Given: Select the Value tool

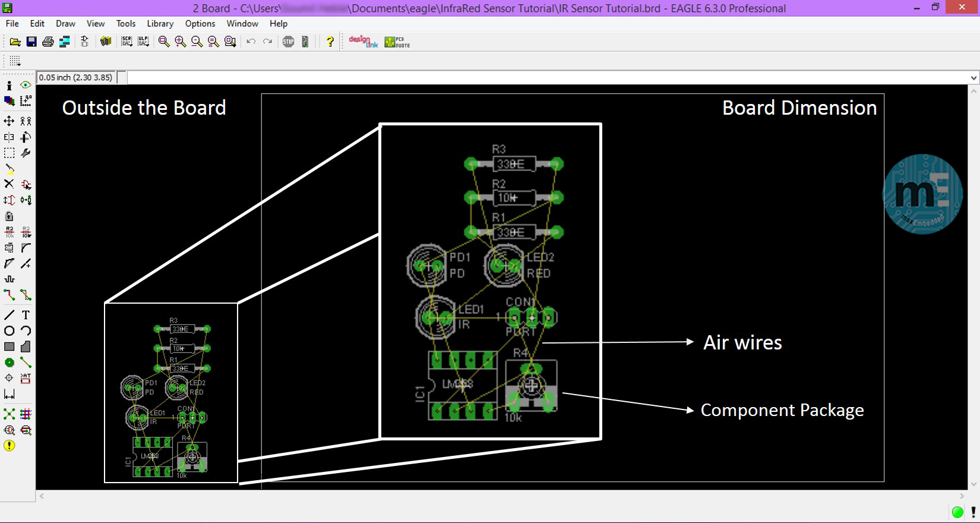Looking at the screenshot, I should [26, 232].
